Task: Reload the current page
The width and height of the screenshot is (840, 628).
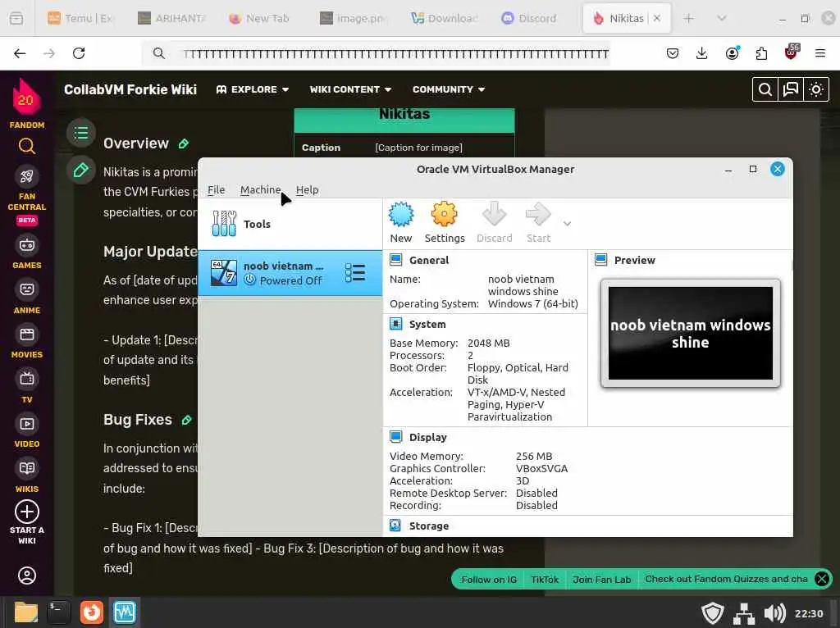Action: click(x=79, y=53)
